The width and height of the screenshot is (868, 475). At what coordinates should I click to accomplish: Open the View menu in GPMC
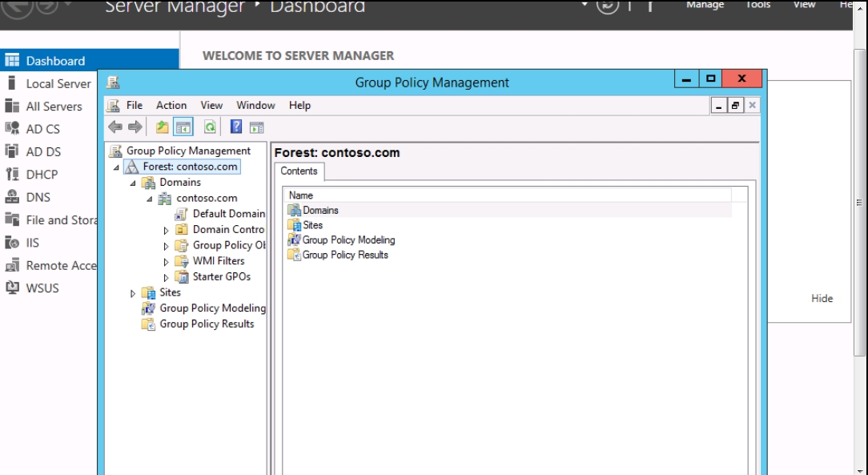click(x=211, y=105)
